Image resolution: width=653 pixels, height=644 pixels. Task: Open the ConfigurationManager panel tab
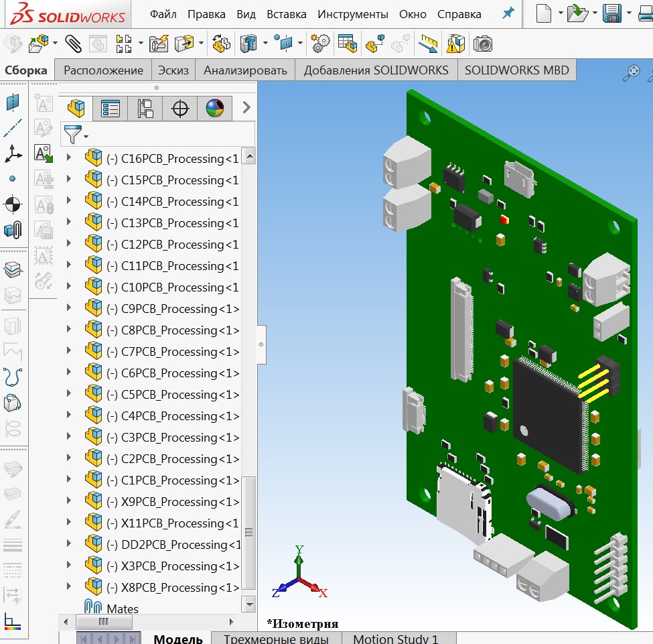(x=146, y=108)
